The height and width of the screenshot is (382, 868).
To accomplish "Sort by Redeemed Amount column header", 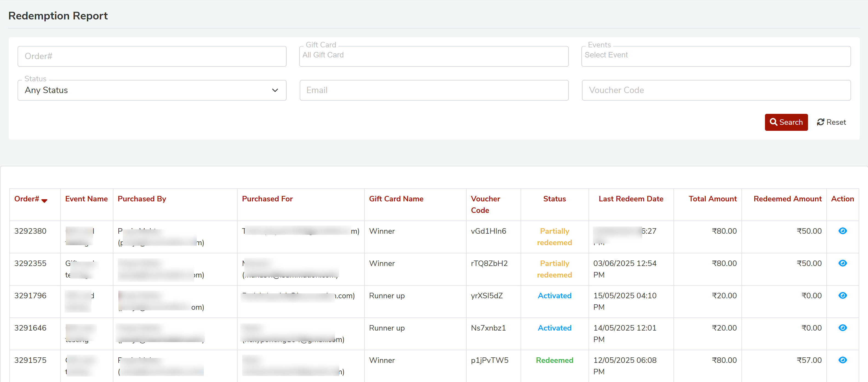I will click(787, 199).
